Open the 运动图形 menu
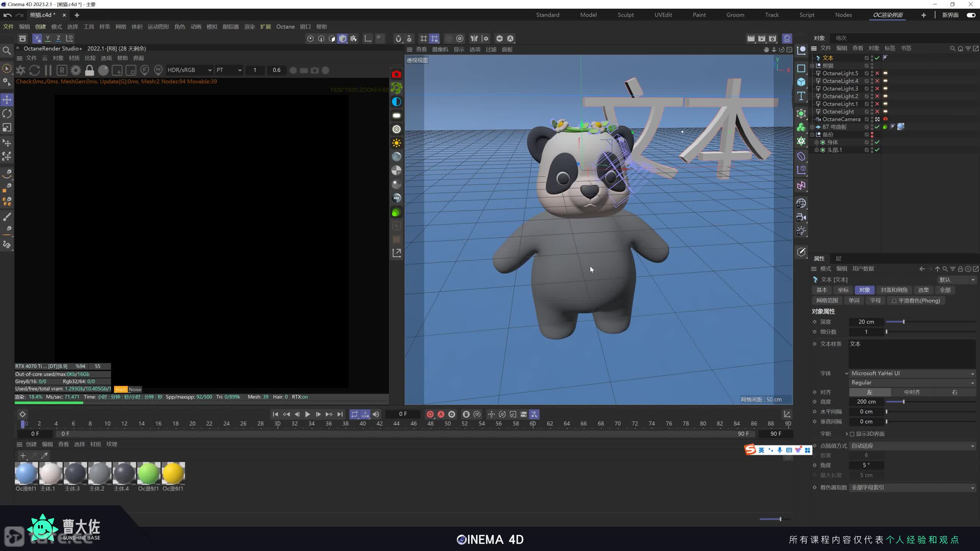The height and width of the screenshot is (551, 980). pyautogui.click(x=158, y=27)
